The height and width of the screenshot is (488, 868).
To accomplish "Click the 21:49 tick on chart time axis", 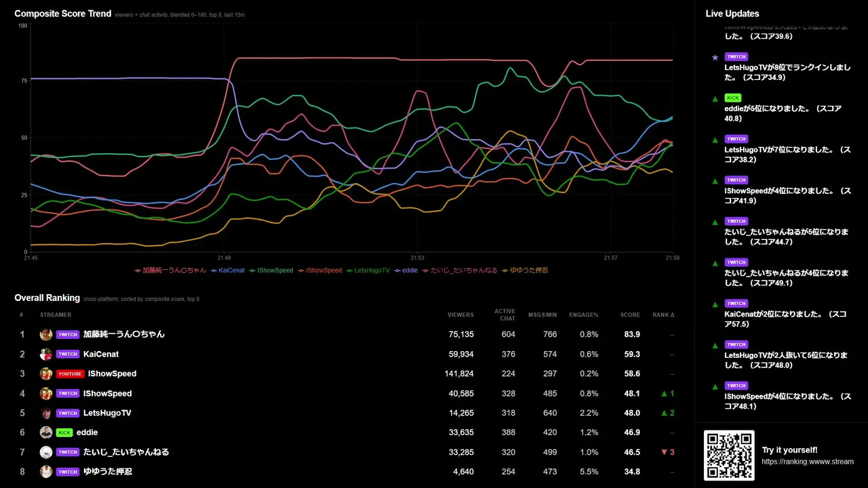I will (x=224, y=258).
